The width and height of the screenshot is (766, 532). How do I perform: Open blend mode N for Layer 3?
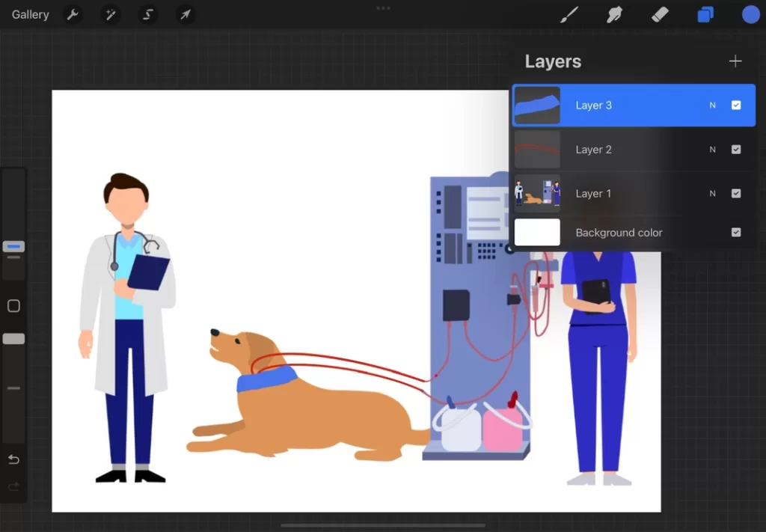point(712,105)
